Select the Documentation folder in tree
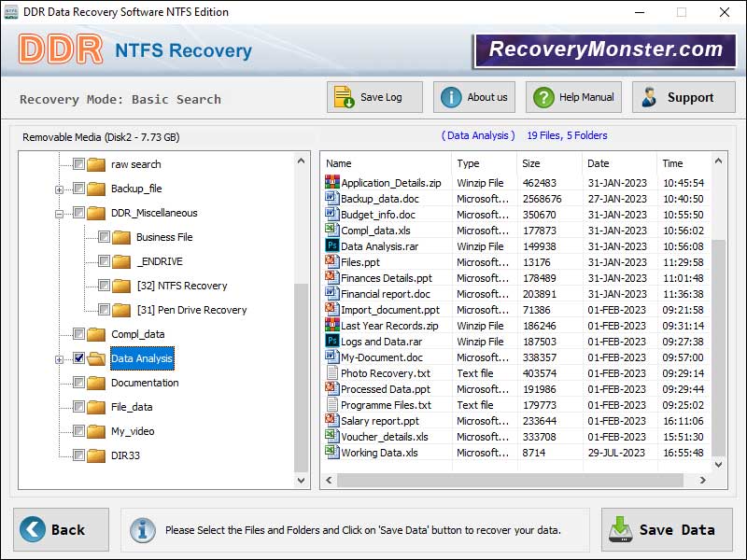 click(x=145, y=383)
